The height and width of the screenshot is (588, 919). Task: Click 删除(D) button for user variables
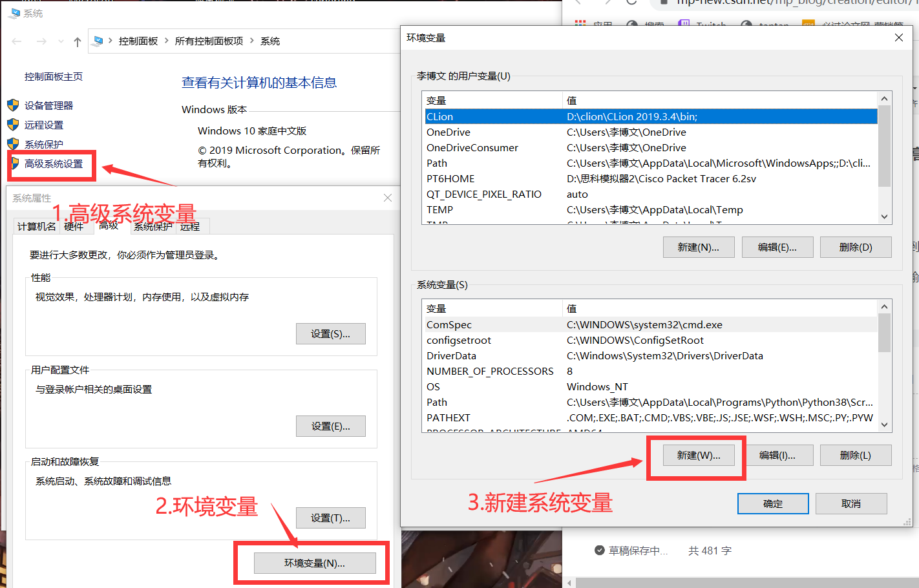[856, 247]
